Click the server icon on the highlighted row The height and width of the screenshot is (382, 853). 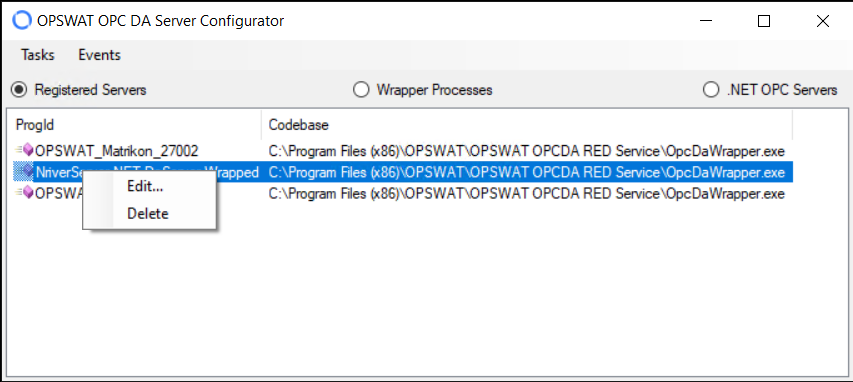(25, 172)
